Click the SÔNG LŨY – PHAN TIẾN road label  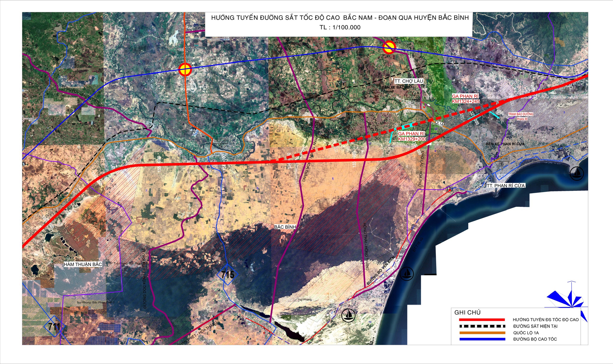coord(81,94)
